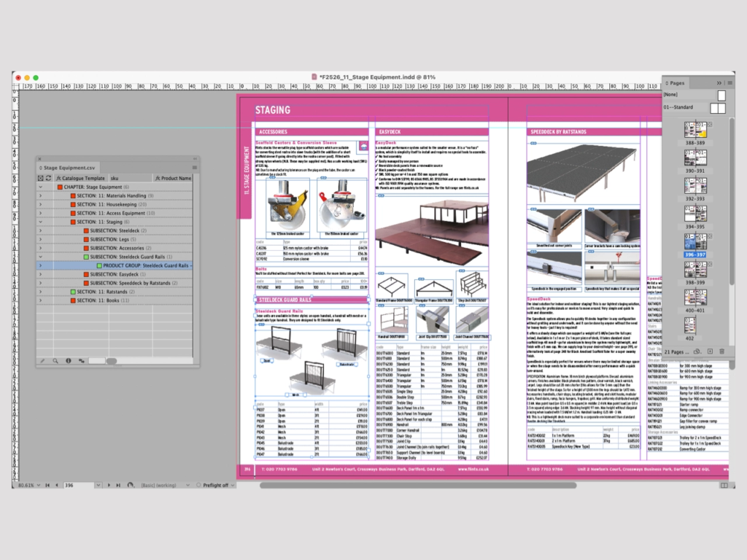This screenshot has height=560, width=747.
Task: Go to previous page in status bar
Action: click(57, 485)
